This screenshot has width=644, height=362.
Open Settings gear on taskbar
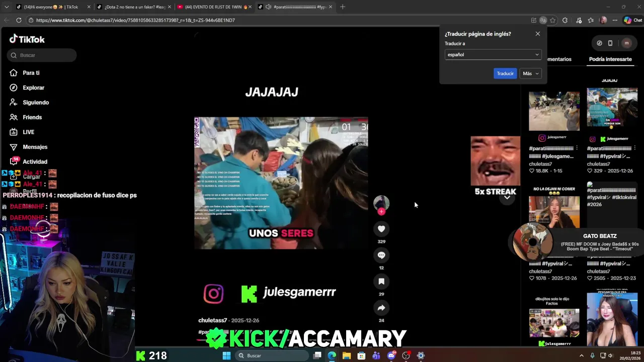point(421,355)
